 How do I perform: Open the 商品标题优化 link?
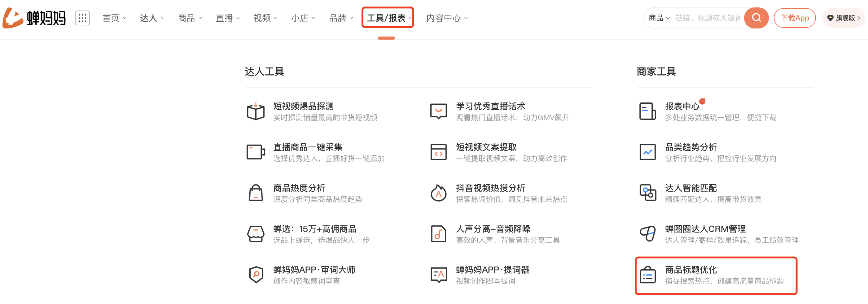[691, 270]
